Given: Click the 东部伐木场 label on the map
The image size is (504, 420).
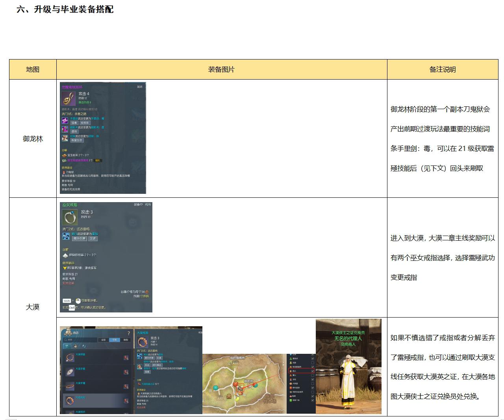Looking at the screenshot, I should click(x=270, y=399).
